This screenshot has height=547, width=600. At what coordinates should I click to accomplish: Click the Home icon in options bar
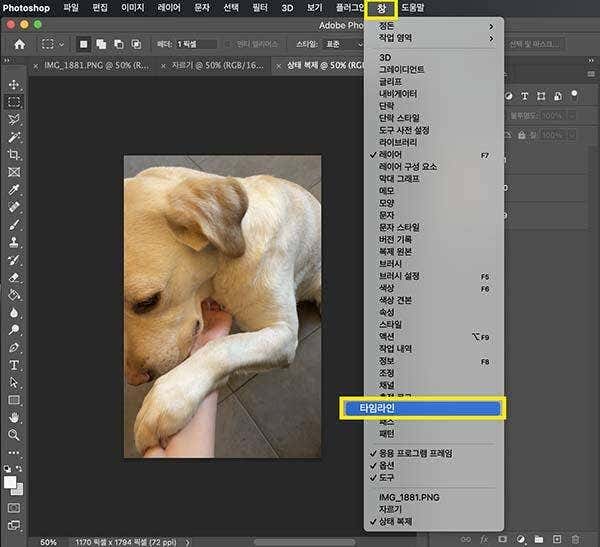pyautogui.click(x=18, y=44)
